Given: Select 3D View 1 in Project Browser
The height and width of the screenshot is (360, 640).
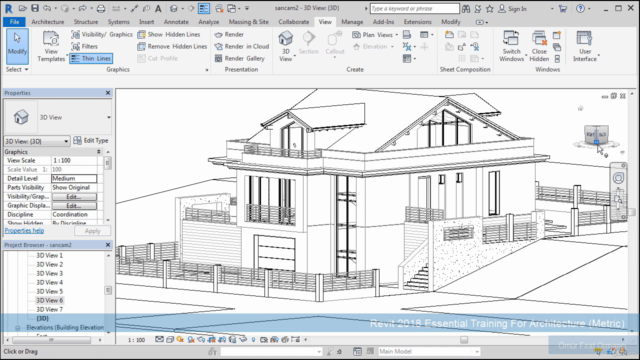Looking at the screenshot, I should click(x=49, y=256).
